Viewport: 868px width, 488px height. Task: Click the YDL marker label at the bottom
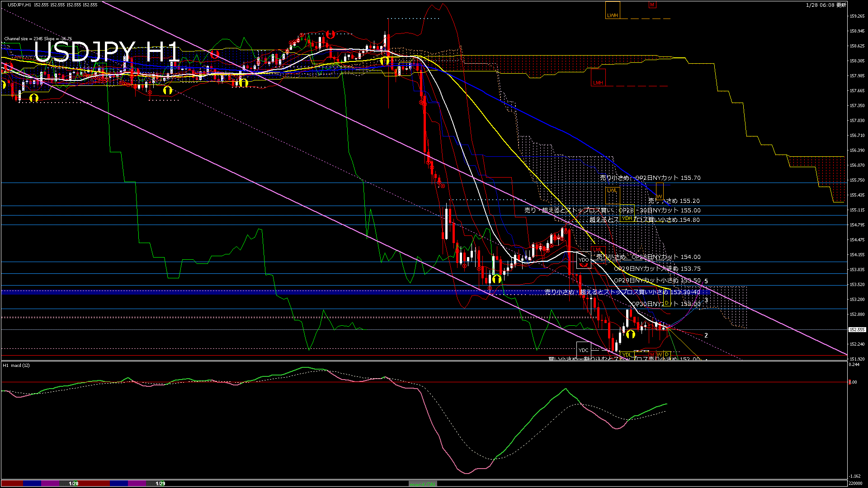tap(627, 354)
